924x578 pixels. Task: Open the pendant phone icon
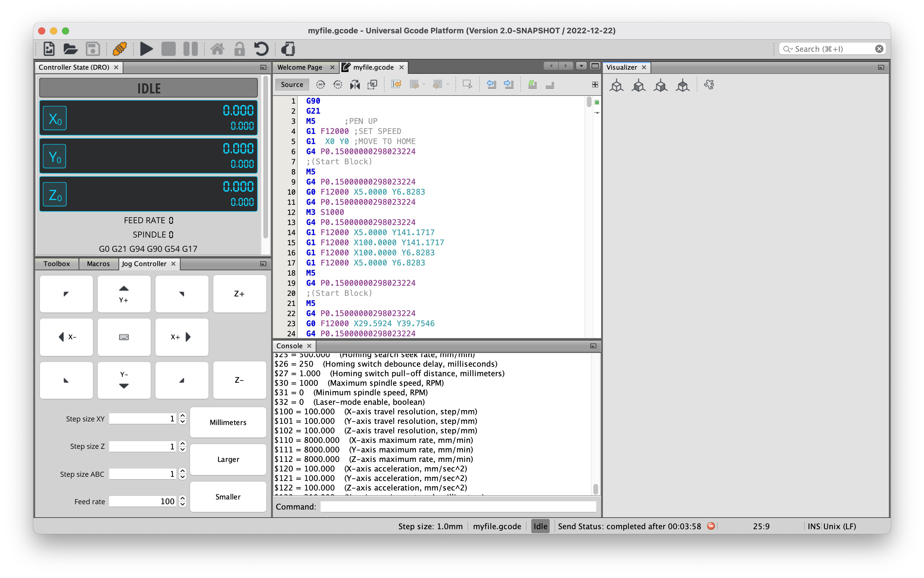pyautogui.click(x=288, y=49)
